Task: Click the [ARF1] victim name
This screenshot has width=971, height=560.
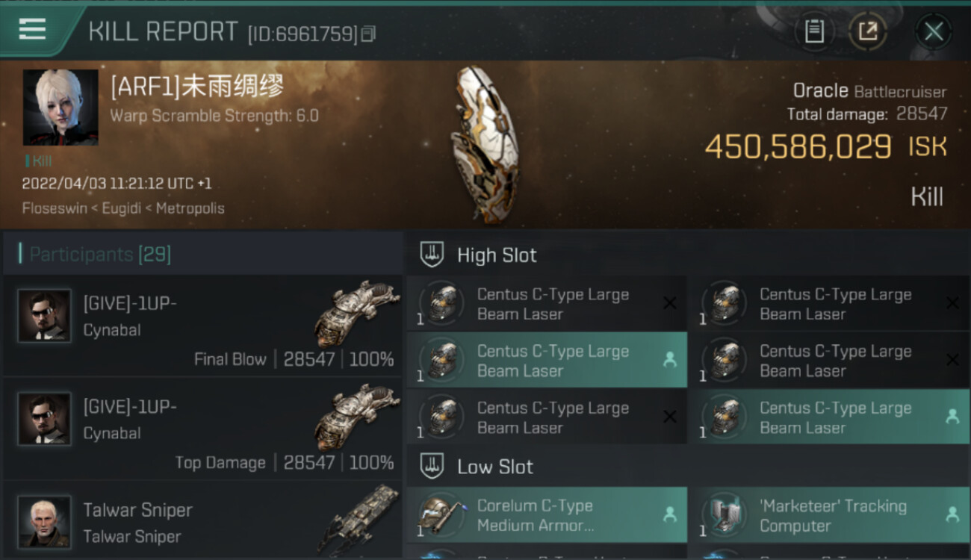Action: [x=197, y=87]
